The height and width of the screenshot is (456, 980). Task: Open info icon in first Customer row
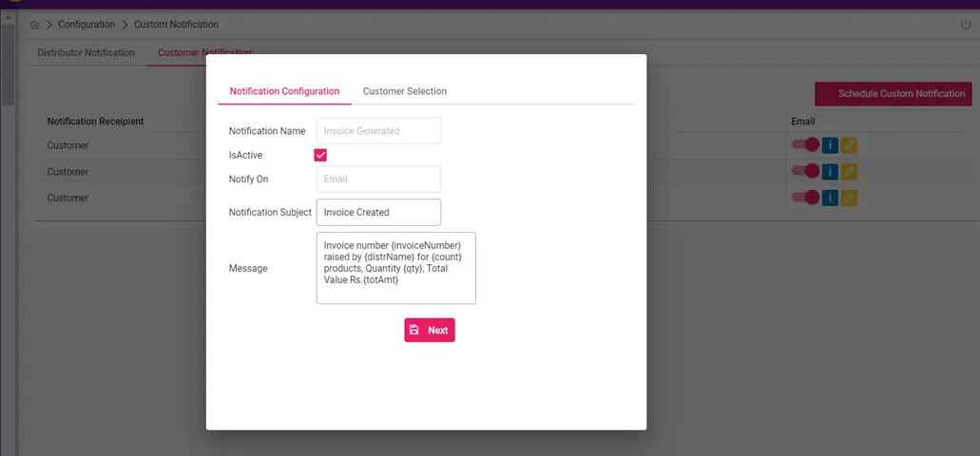(830, 145)
